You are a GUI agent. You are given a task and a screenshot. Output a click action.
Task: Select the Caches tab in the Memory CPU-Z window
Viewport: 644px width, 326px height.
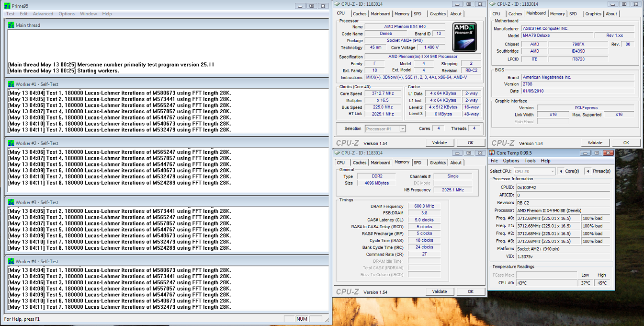360,163
